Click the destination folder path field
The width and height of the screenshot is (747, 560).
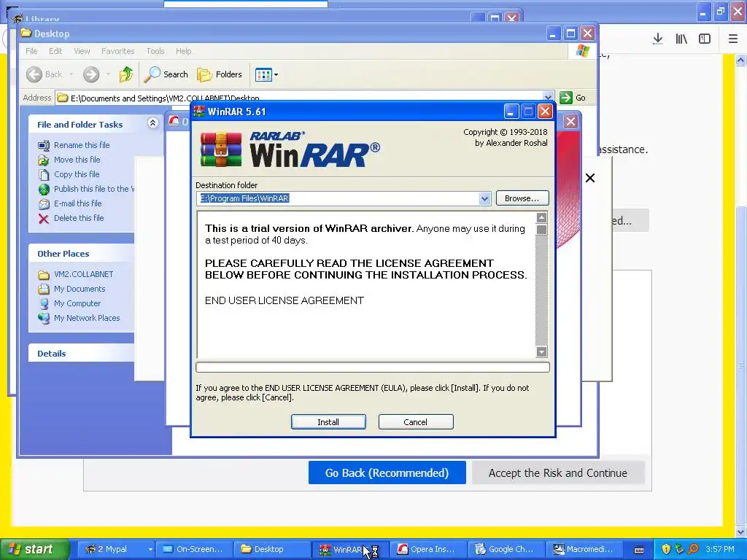tap(338, 198)
